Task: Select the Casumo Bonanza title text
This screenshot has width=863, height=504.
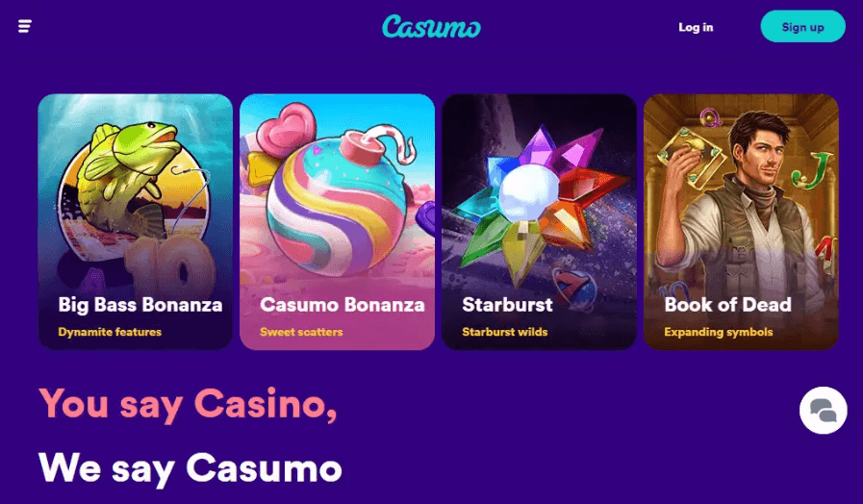Action: pos(343,304)
